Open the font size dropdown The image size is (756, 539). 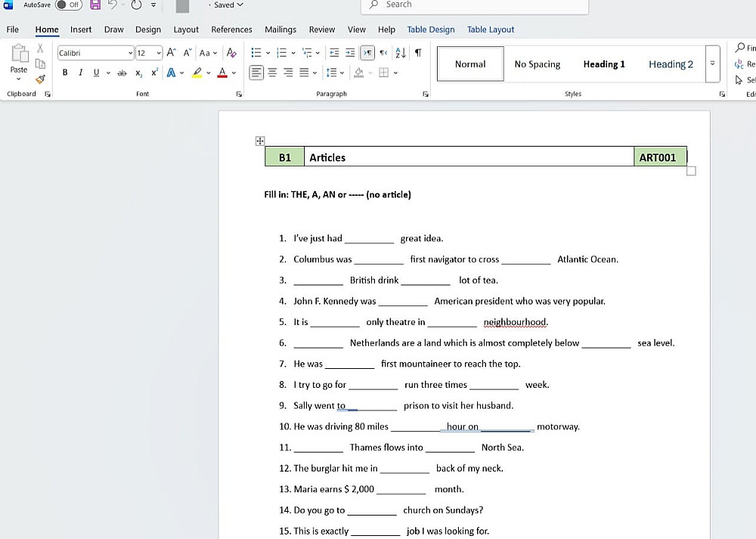point(159,53)
